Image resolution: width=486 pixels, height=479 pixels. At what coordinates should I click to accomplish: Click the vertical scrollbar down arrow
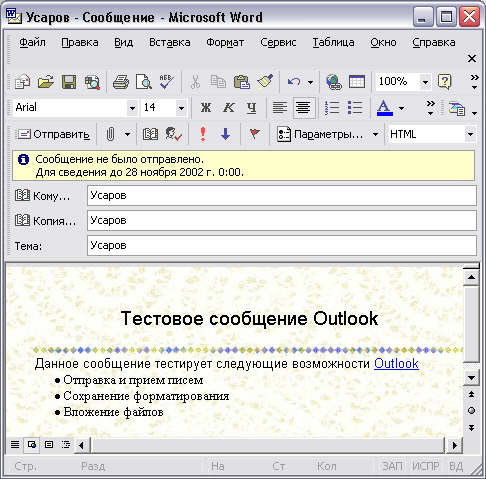471,378
